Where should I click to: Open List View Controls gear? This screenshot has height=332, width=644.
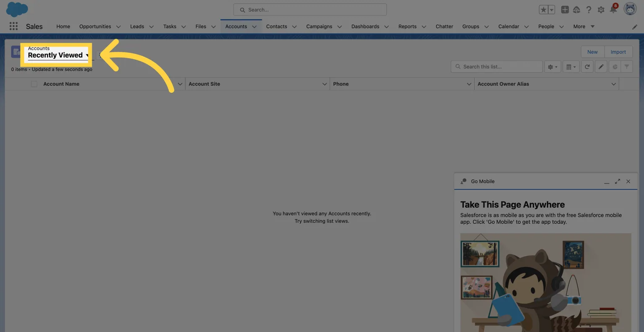(x=552, y=67)
